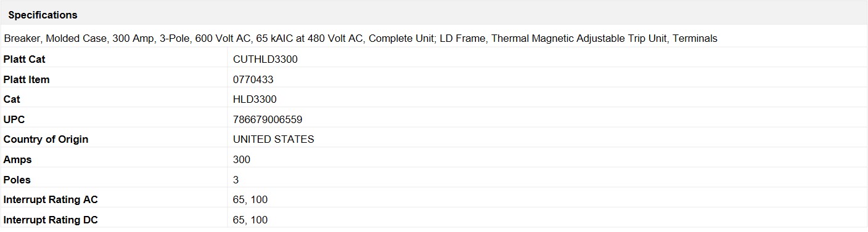Select the Amps value 300
Image resolution: width=868 pixels, height=232 pixels.
pyautogui.click(x=242, y=159)
